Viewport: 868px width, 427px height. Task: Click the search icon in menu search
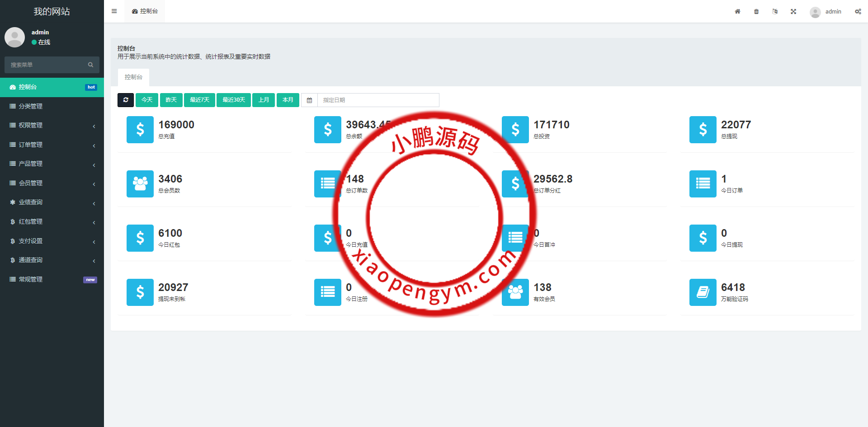(90, 65)
